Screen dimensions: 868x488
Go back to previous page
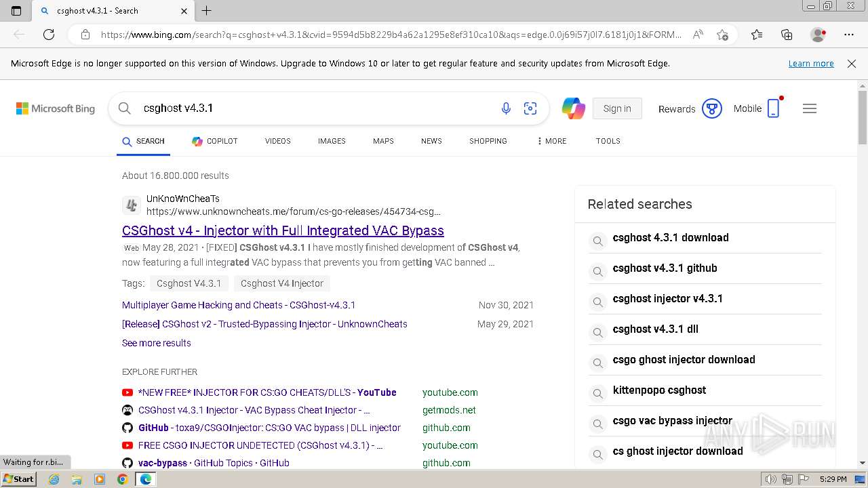pos(19,35)
